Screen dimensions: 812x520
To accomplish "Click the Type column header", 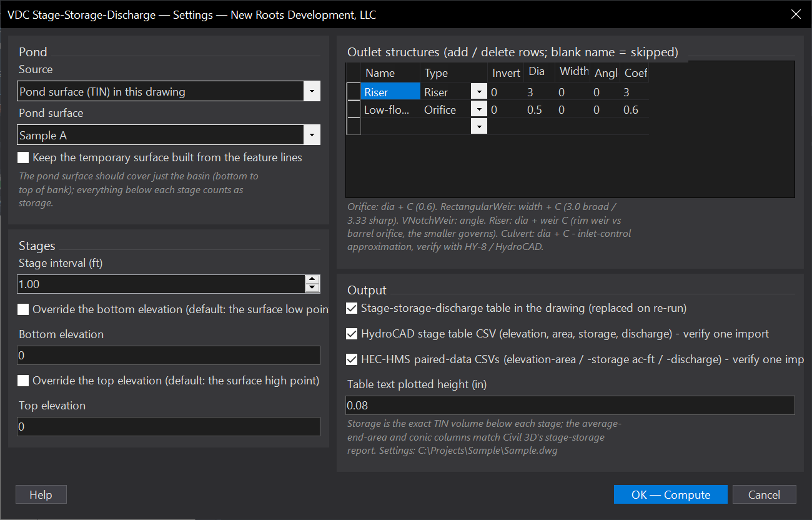I will 454,72.
